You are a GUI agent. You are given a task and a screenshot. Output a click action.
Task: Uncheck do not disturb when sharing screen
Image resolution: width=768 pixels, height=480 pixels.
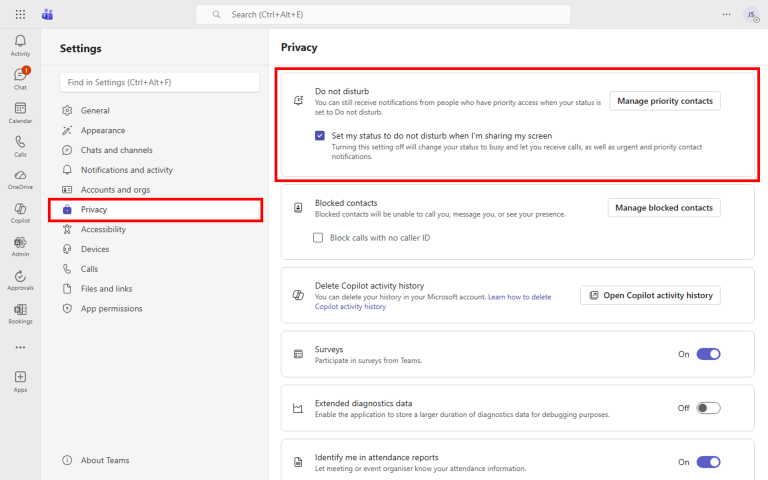pyautogui.click(x=319, y=135)
